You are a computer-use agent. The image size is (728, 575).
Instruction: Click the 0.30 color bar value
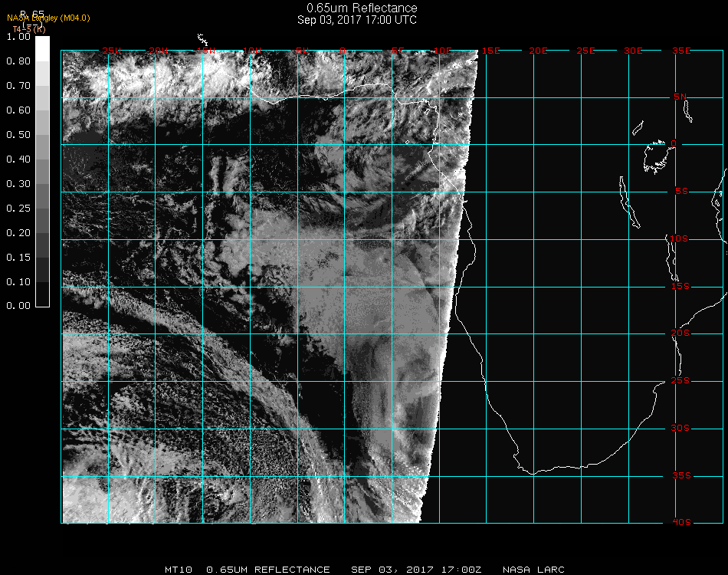coord(18,184)
